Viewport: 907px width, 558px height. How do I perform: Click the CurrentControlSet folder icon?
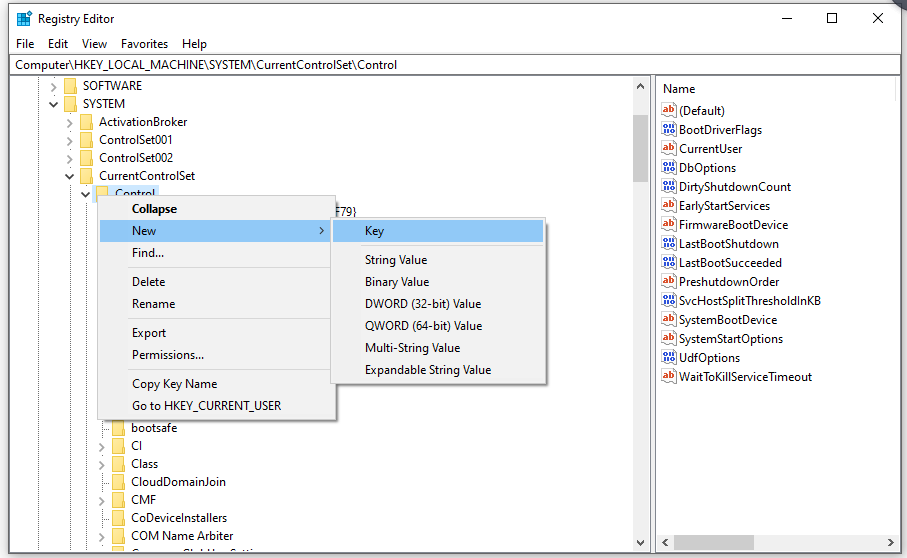(86, 175)
